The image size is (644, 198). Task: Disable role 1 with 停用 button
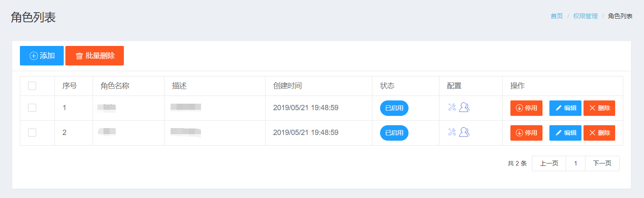(x=526, y=108)
